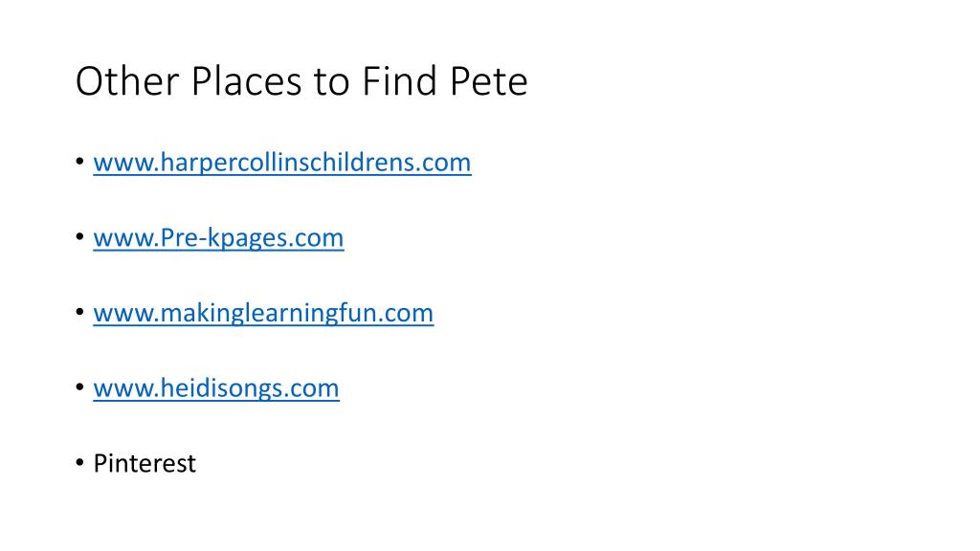
Task: Place cursor on the word Find in title
Action: click(x=399, y=81)
